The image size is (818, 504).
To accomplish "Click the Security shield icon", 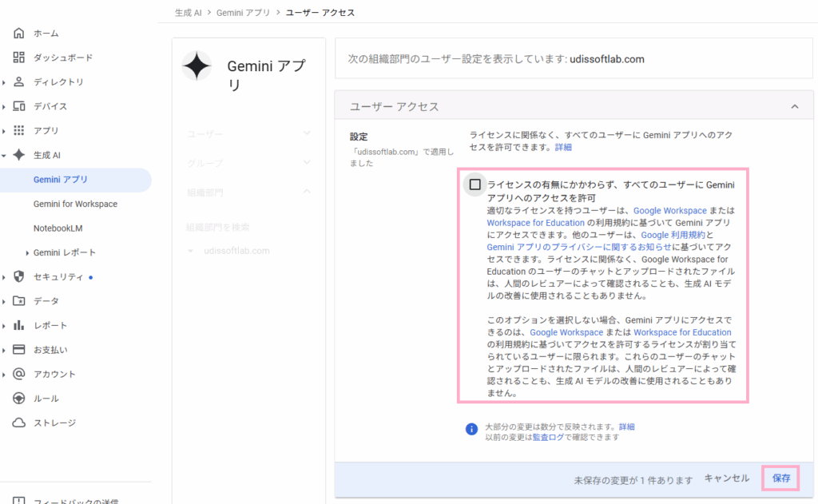I will tap(19, 276).
